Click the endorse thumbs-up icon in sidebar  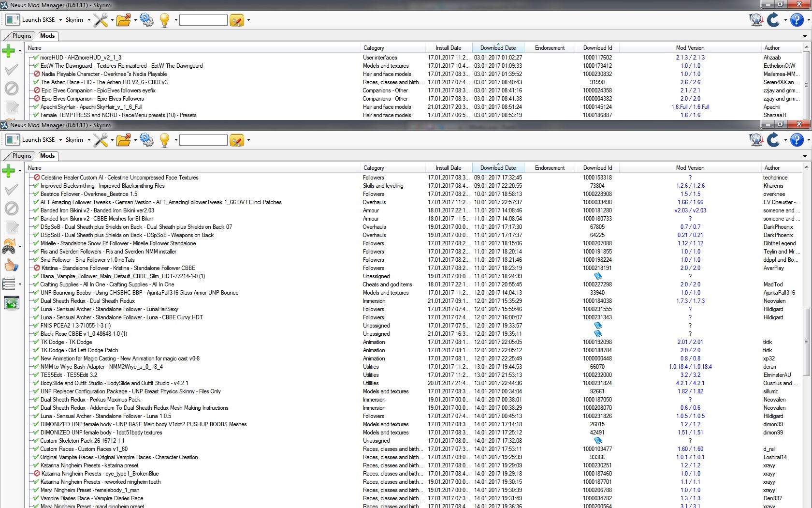(11, 265)
